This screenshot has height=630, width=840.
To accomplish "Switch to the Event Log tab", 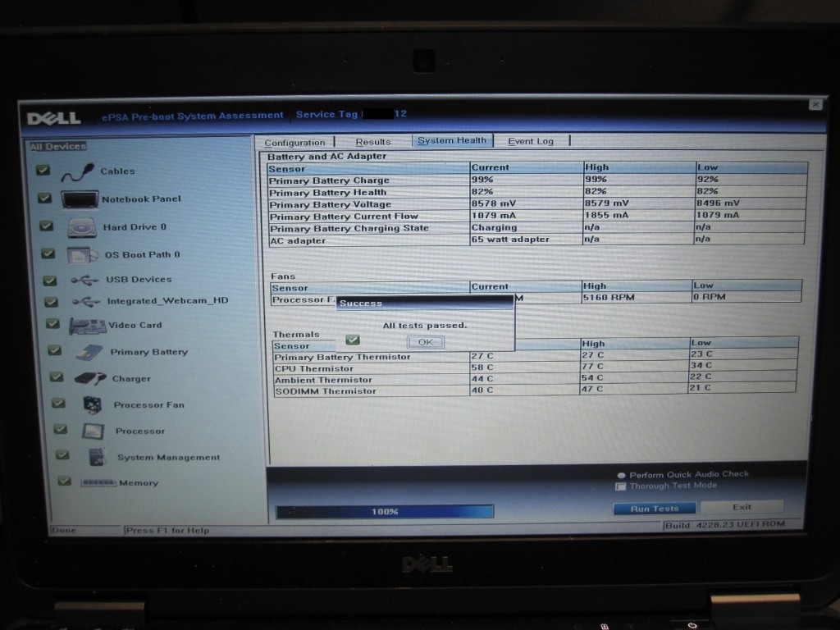I will [x=531, y=141].
